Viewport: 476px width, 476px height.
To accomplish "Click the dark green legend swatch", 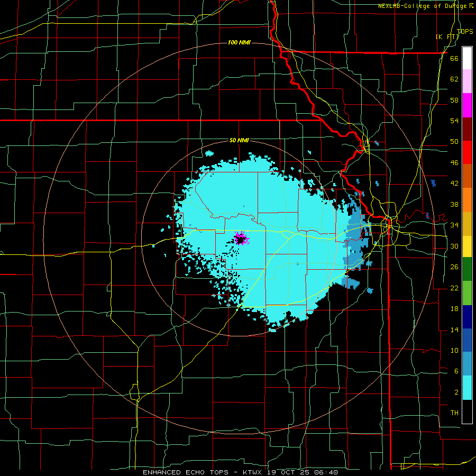I will pyautogui.click(x=467, y=269).
